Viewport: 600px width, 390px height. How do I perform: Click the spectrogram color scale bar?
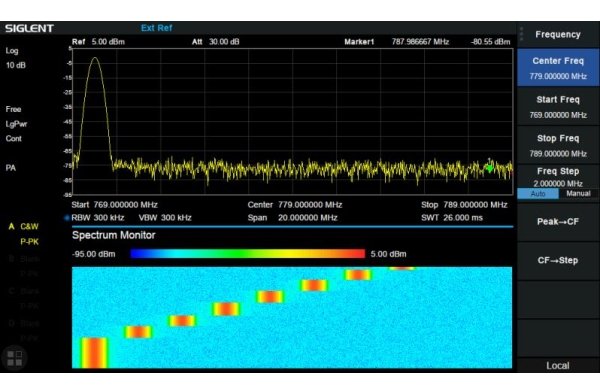pos(248,253)
